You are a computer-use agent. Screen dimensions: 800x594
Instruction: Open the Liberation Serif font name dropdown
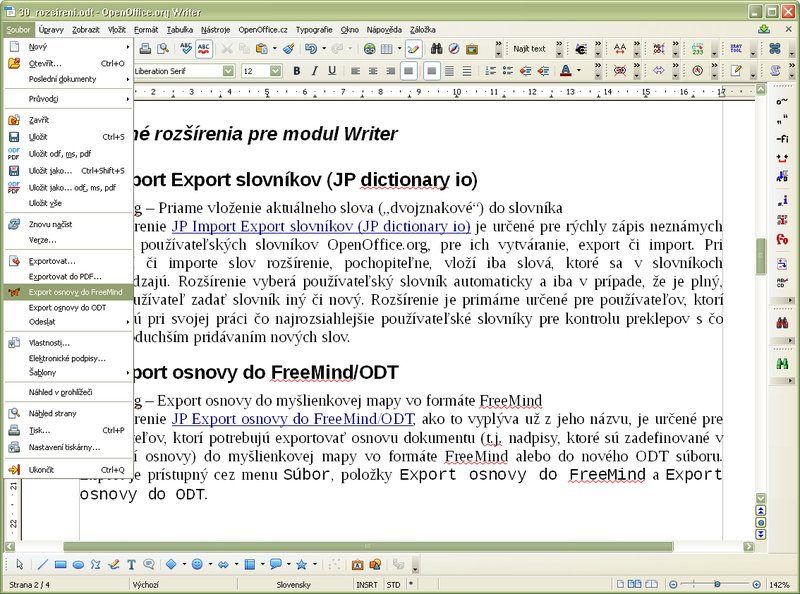228,71
